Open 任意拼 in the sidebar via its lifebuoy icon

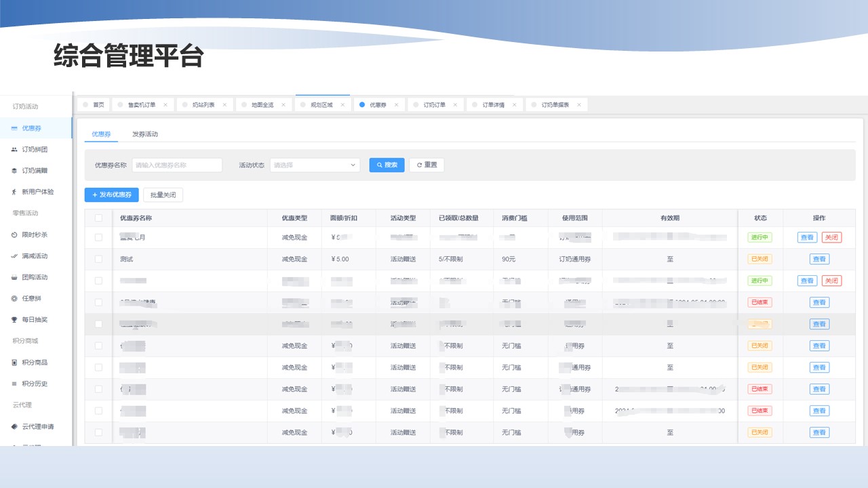[x=14, y=298]
